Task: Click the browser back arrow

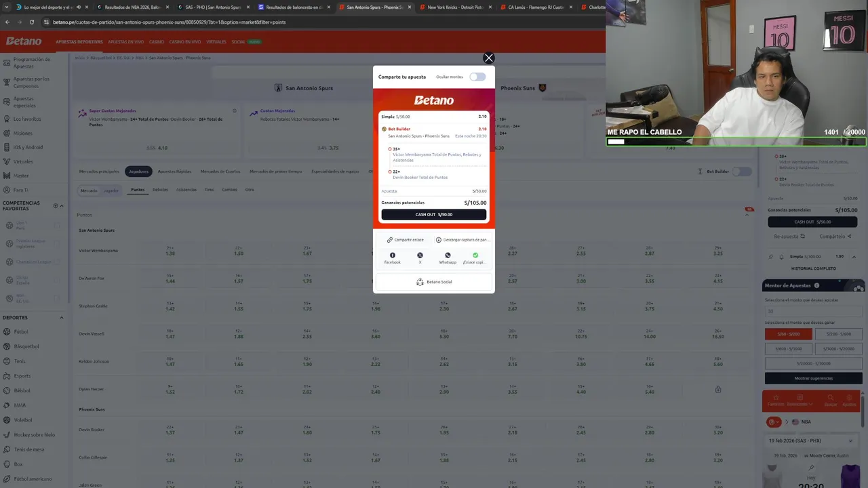Action: point(7,22)
